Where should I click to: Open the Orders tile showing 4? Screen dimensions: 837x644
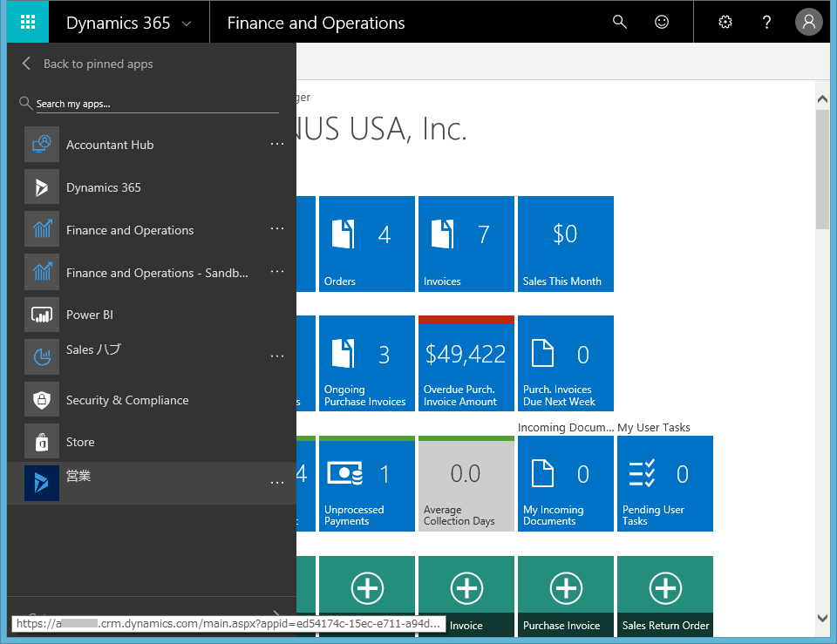[x=367, y=244]
